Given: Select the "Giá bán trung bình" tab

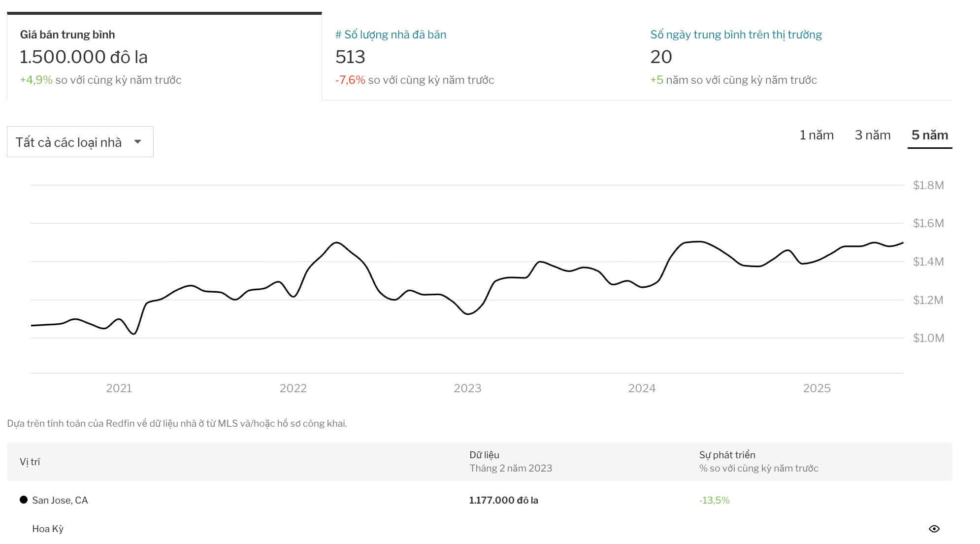Looking at the screenshot, I should coord(67,34).
